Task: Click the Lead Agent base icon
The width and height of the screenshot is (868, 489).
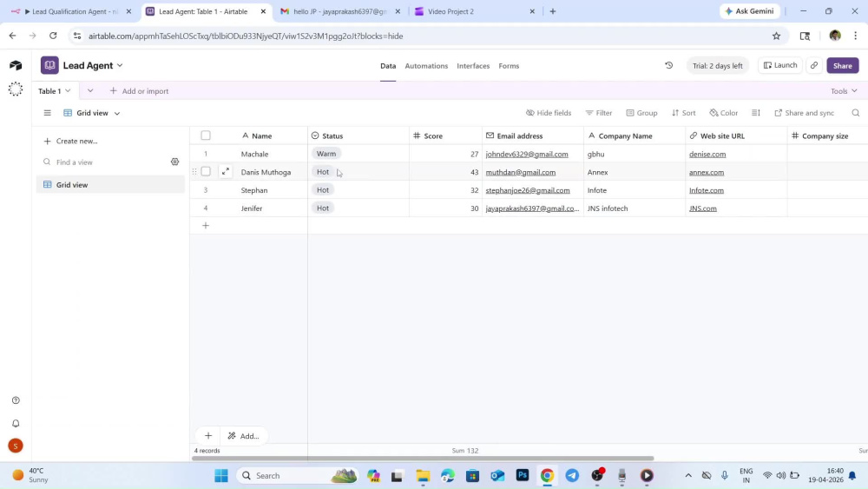Action: (x=49, y=65)
